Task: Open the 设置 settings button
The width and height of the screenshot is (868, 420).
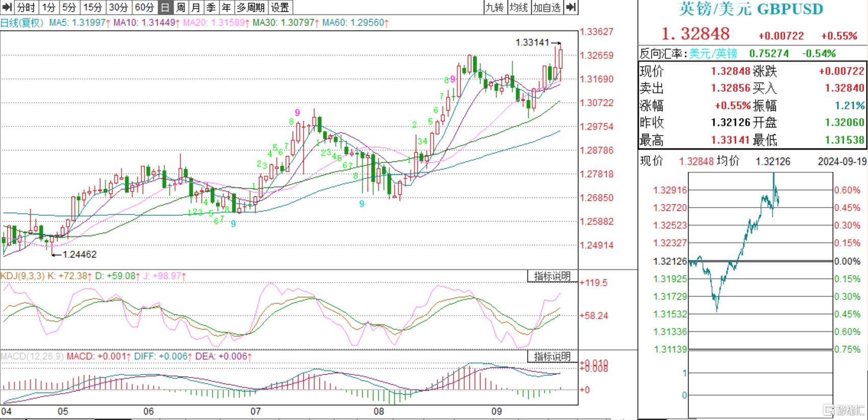Action: click(x=280, y=7)
